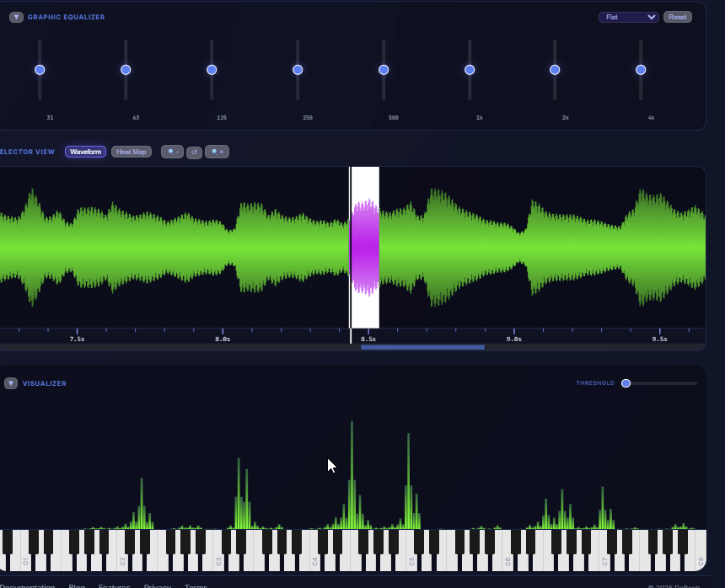This screenshot has height=588, width=725.
Task: Click the zoom out magnifier button
Action: (x=172, y=152)
